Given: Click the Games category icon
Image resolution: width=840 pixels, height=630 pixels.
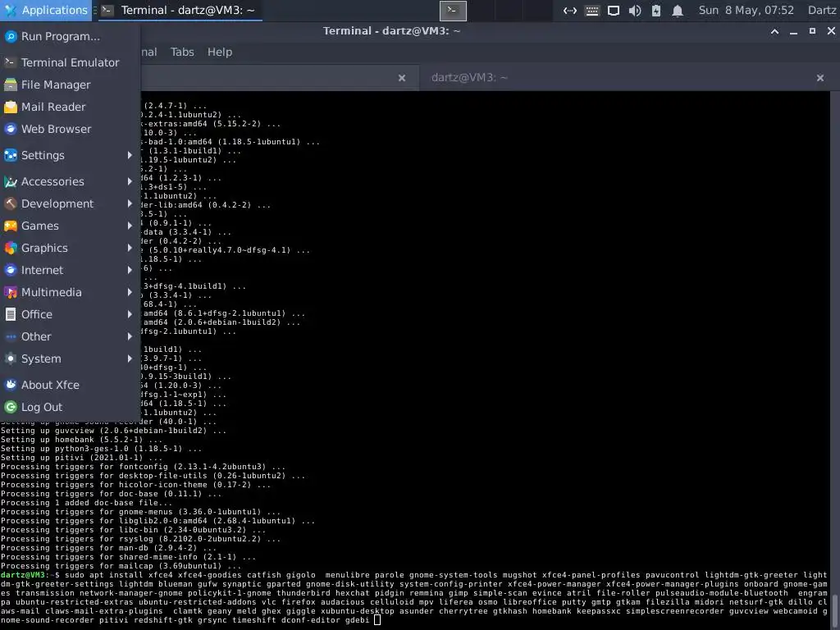Looking at the screenshot, I should (x=10, y=226).
